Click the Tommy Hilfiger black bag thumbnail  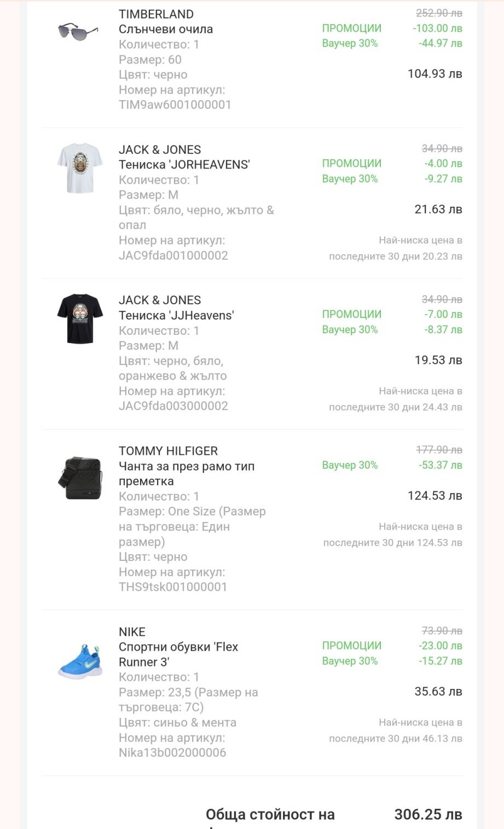[x=80, y=478]
